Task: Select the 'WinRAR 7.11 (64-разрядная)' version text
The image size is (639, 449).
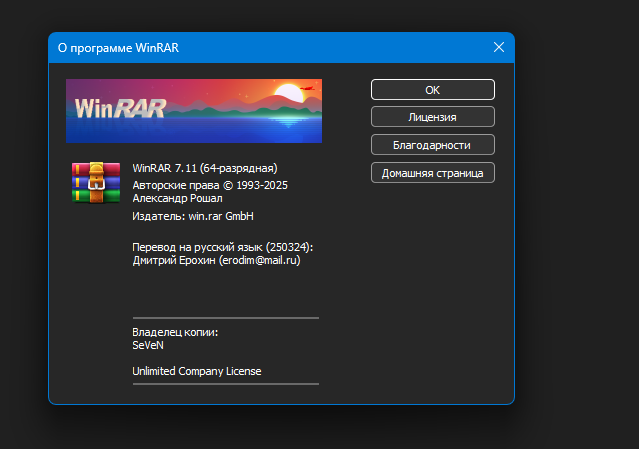Action: [205, 168]
